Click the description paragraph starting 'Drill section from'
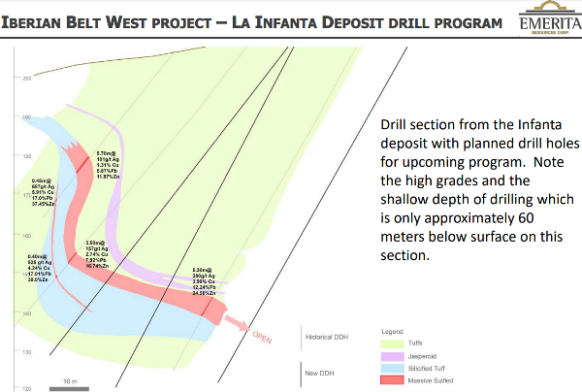This screenshot has width=582, height=392. 479,189
